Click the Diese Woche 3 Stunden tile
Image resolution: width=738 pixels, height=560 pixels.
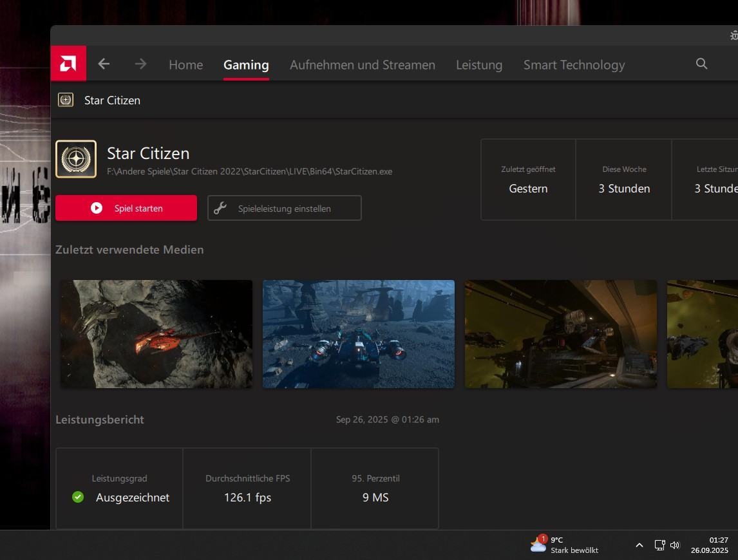pos(624,180)
